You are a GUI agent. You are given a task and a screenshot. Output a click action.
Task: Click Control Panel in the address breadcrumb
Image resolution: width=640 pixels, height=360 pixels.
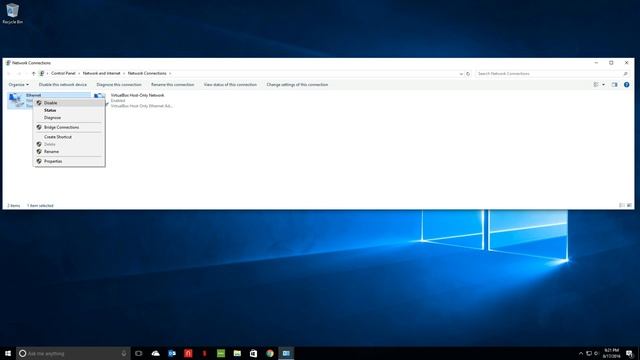(63, 73)
